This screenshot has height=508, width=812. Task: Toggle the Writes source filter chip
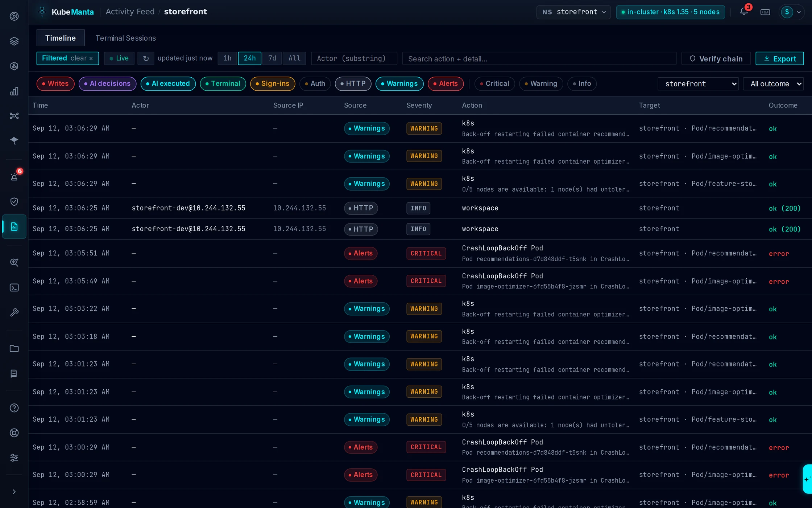(x=55, y=84)
